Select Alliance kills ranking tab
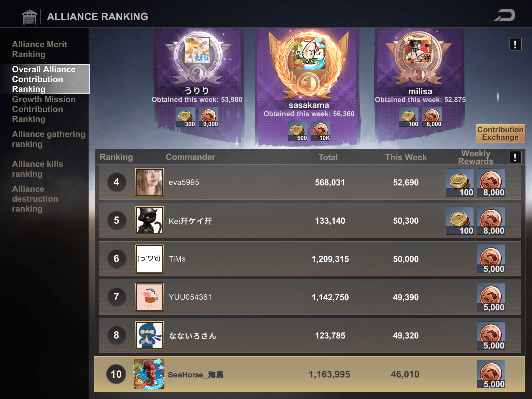Image resolution: width=532 pixels, height=399 pixels. pyautogui.click(x=37, y=169)
